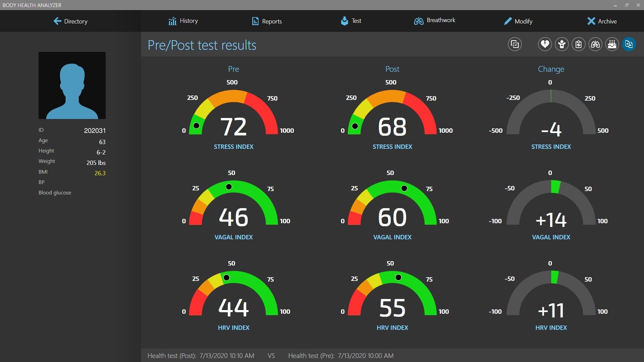The height and width of the screenshot is (362, 644).
Task: Click the Change column heading
Action: click(x=551, y=69)
